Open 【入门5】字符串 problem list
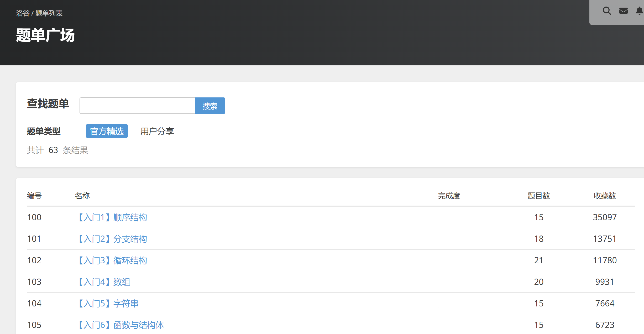The height and width of the screenshot is (334, 644). coord(109,304)
